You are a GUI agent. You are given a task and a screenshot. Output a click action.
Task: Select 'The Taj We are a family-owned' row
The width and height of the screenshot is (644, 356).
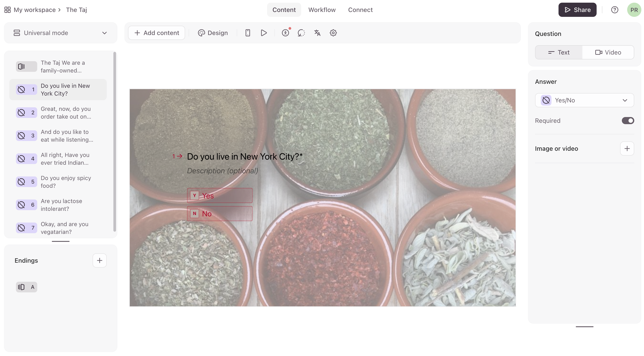58,67
